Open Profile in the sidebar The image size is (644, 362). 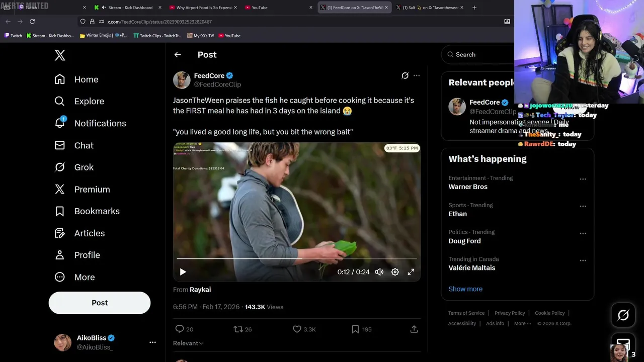click(77, 255)
